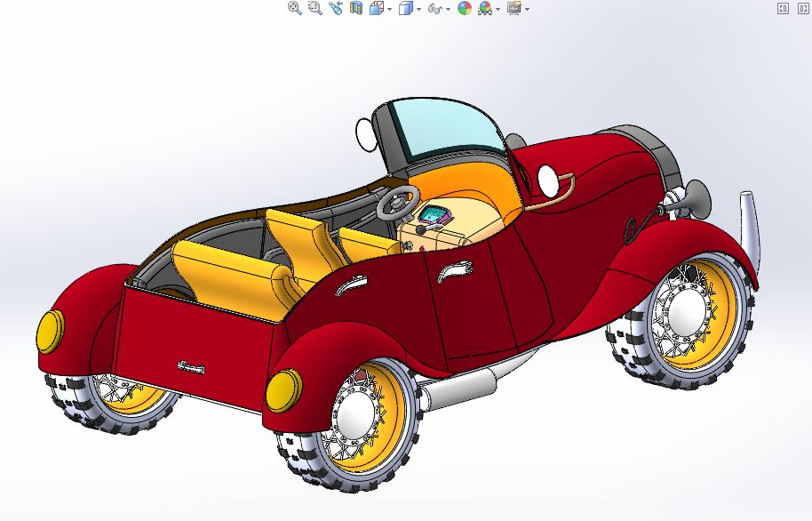Expand the View Orientation dropdown arrow
Viewport: 812px width, 521px height.
click(389, 9)
